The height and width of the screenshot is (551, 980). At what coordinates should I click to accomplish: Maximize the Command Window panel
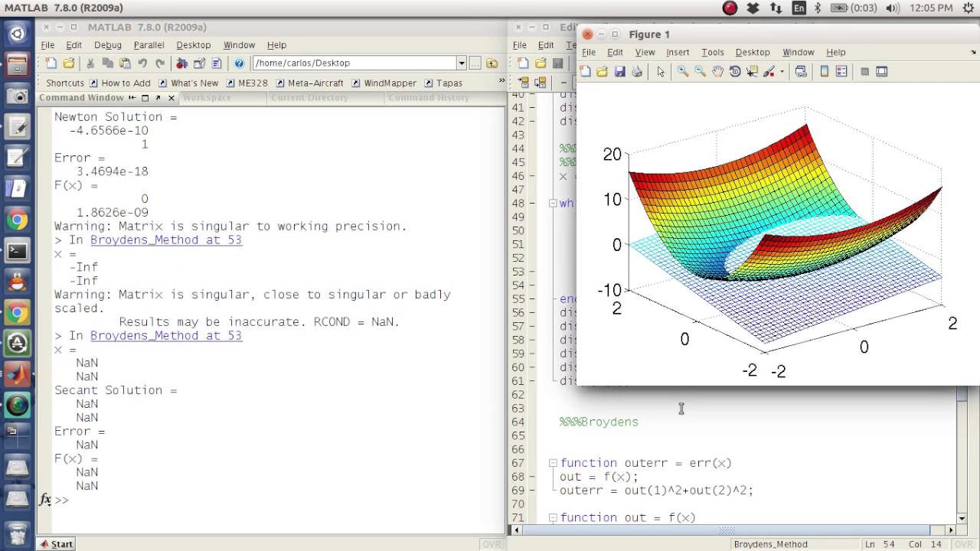[145, 98]
